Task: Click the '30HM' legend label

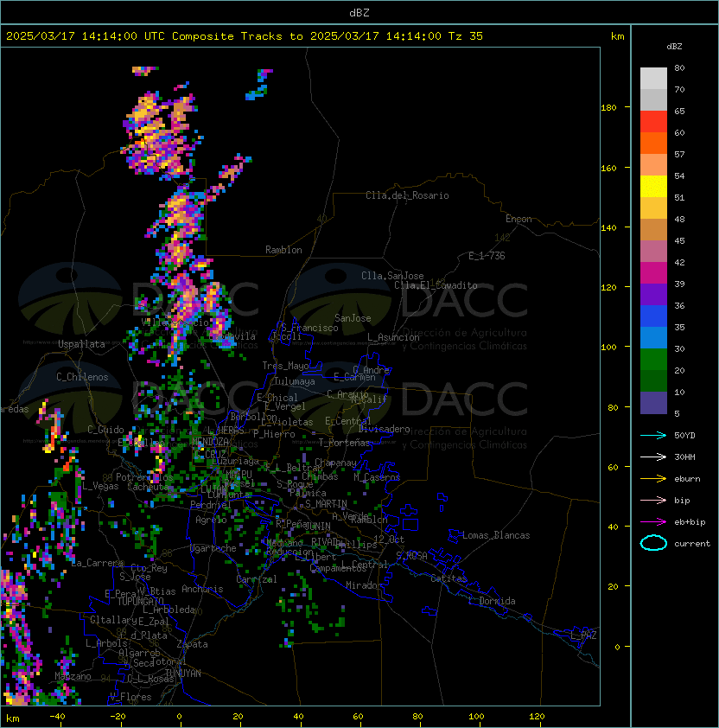Action: [x=684, y=457]
